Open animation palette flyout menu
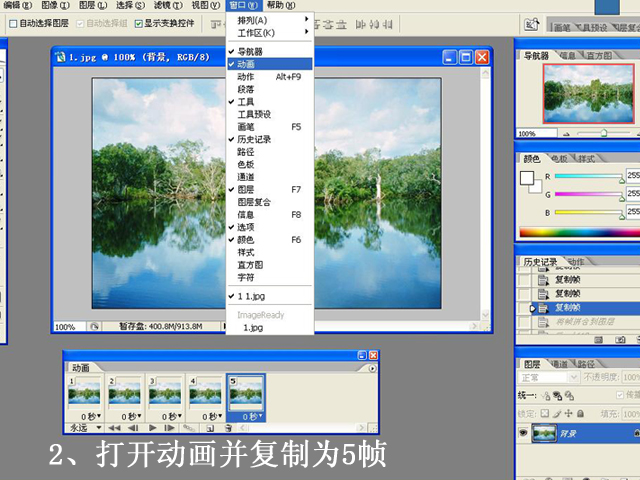The height and width of the screenshot is (480, 640). point(372,368)
